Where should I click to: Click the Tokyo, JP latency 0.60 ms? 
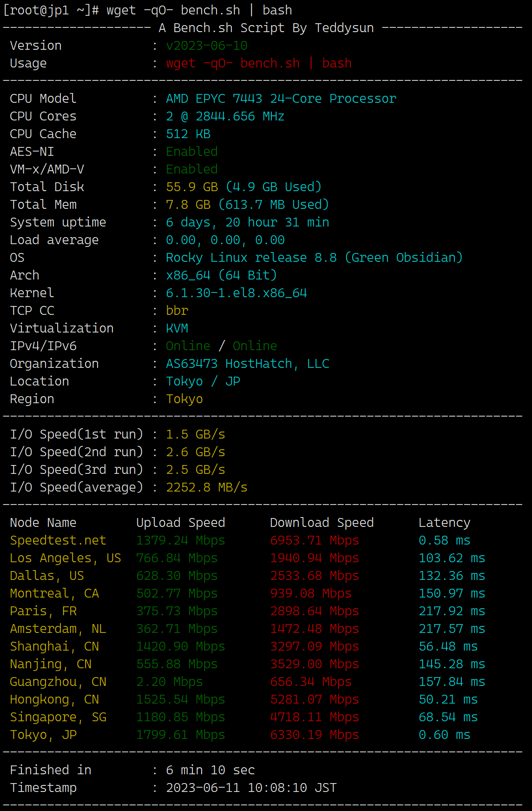click(445, 735)
